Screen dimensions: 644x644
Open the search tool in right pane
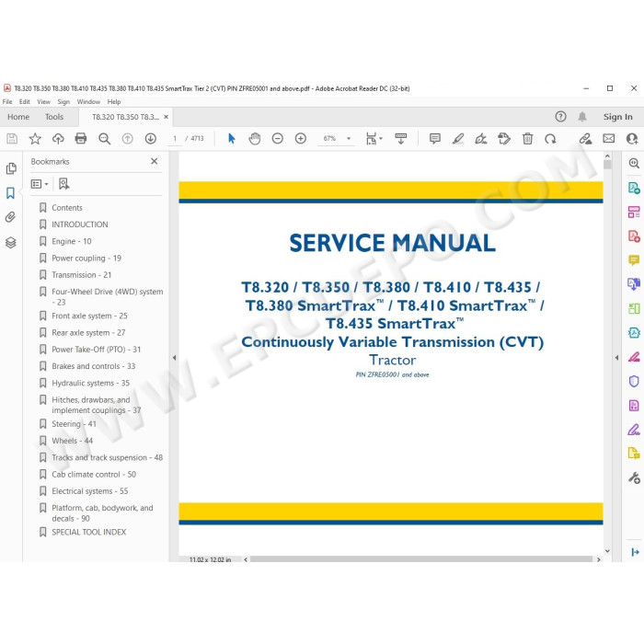tap(634, 163)
